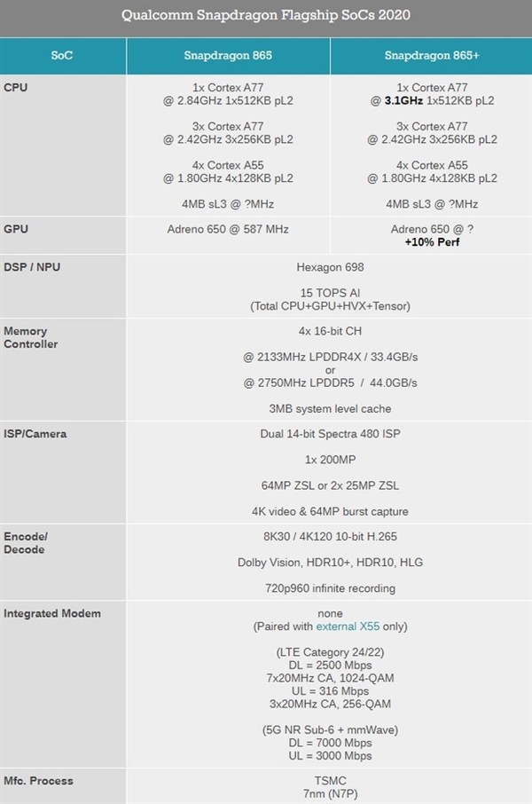Screen dimensions: 532x804
Task: Click the Dual 14-bit Spectra 480 ISP line
Action: point(330,434)
